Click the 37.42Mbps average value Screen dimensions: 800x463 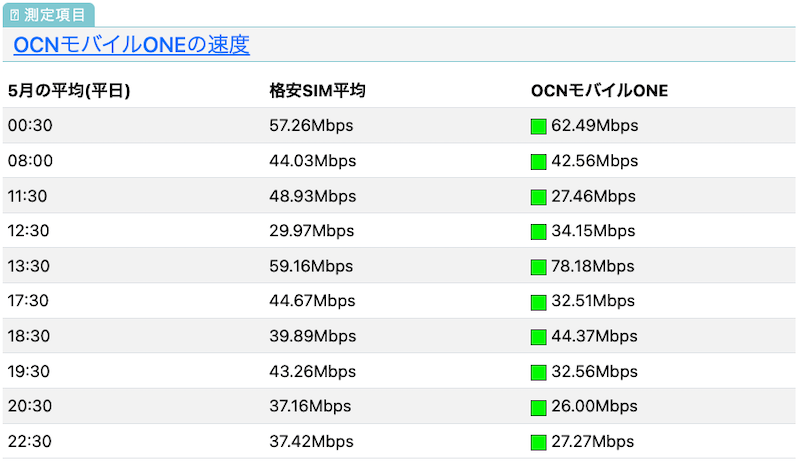point(311,441)
